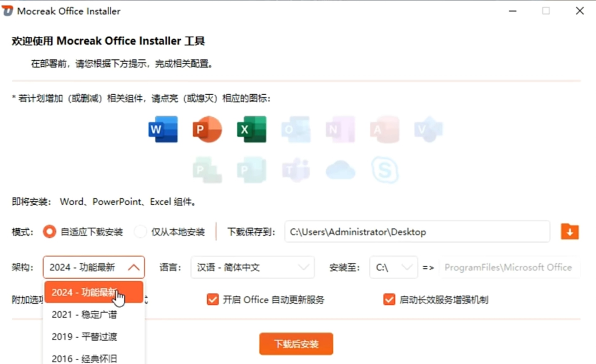Light up the OneNote component icon
This screenshot has height=364, width=596.
[x=340, y=129]
